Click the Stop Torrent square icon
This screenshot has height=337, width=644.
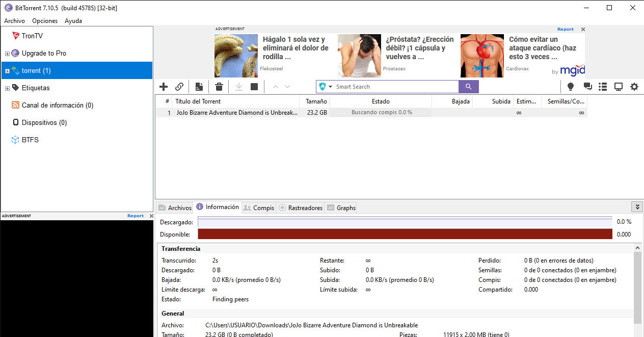tap(254, 87)
